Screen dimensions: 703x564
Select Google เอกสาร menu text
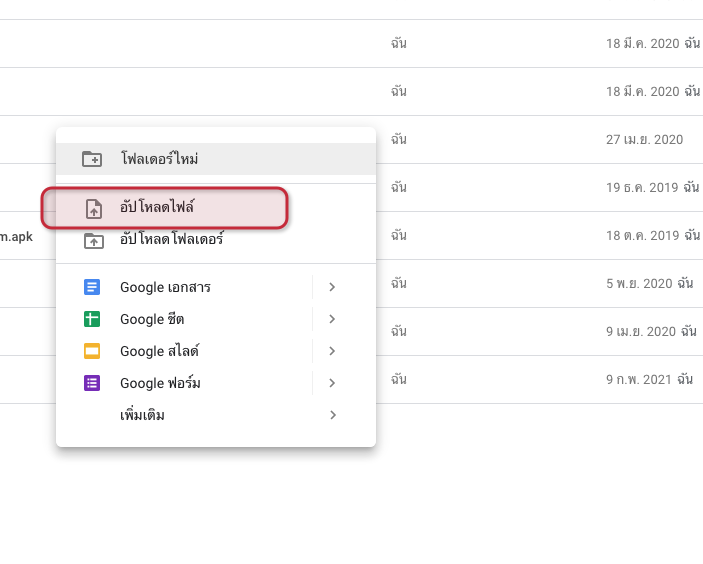165,287
